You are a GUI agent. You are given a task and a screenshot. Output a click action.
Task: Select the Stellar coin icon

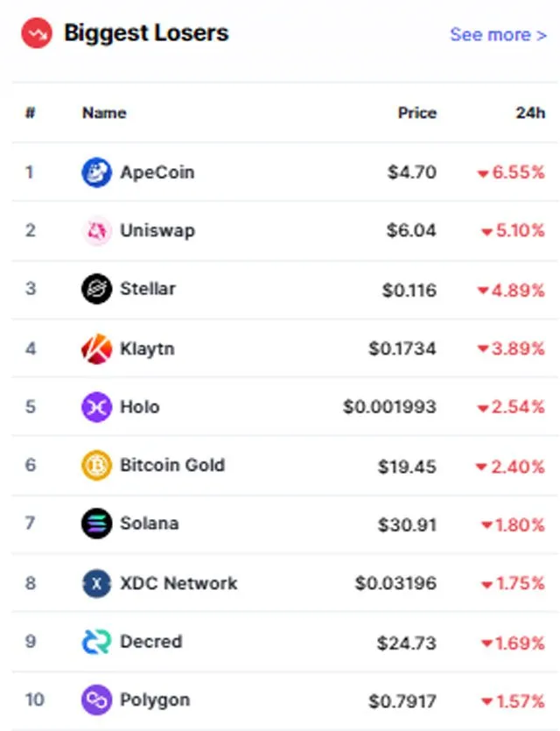click(96, 289)
